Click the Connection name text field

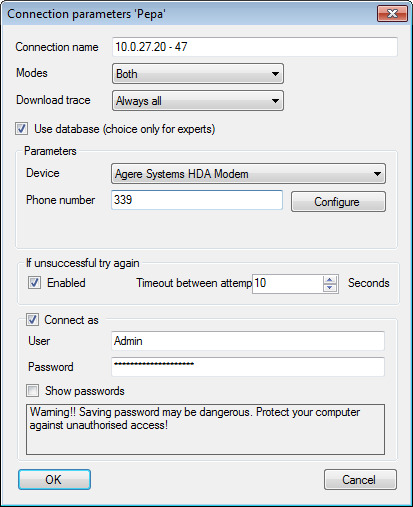pos(255,47)
